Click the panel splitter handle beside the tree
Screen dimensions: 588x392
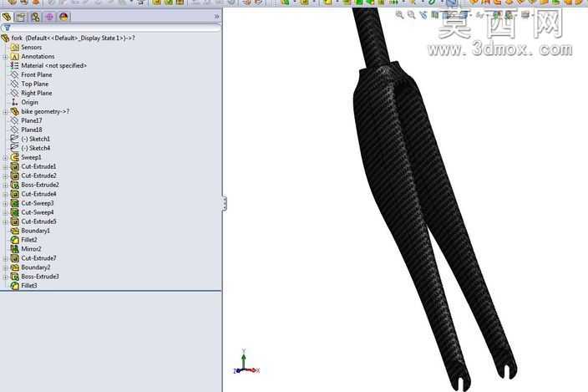(224, 203)
